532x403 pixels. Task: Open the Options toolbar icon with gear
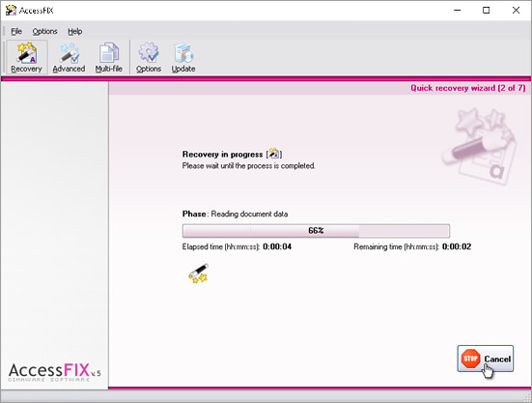pos(149,57)
